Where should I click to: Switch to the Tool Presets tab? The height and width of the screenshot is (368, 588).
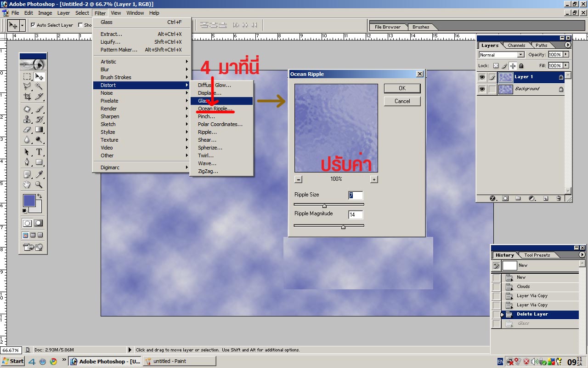[x=537, y=255]
